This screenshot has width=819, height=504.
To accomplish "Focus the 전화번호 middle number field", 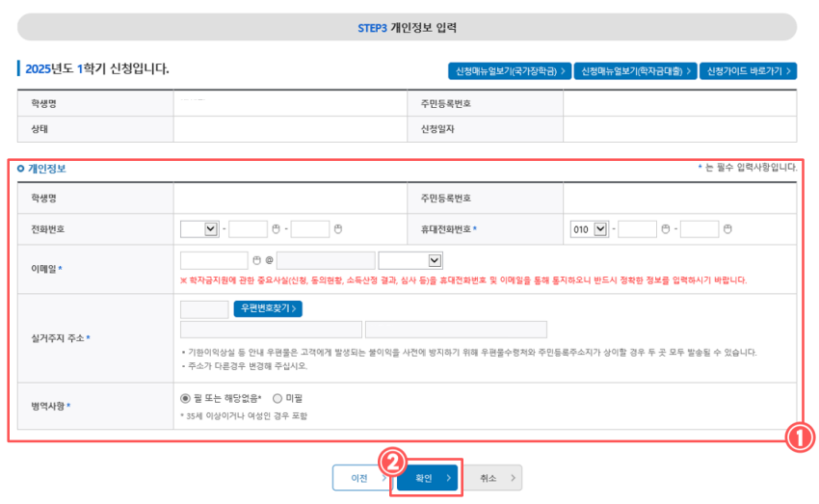I will pos(248,228).
